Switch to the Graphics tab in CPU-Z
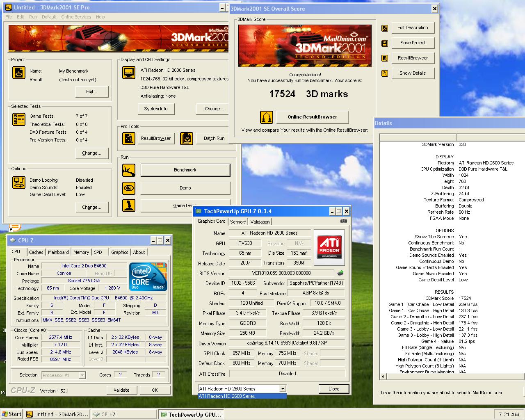This screenshot has width=525, height=420. 120,252
